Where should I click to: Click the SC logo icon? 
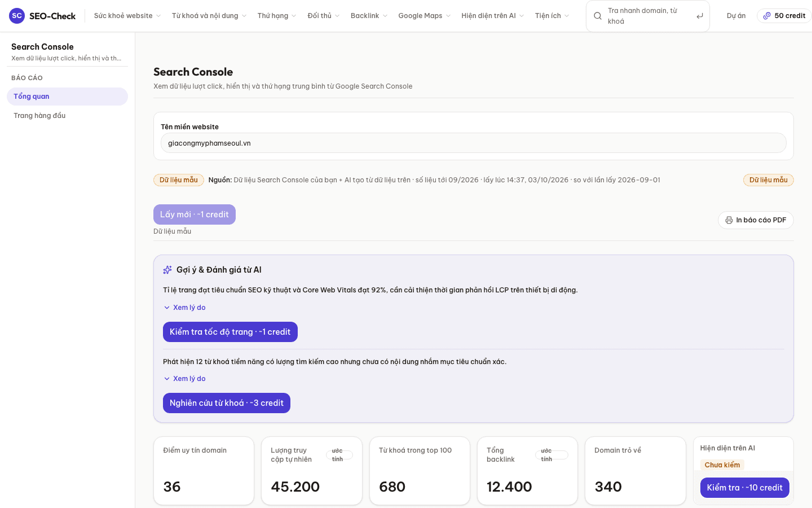17,16
